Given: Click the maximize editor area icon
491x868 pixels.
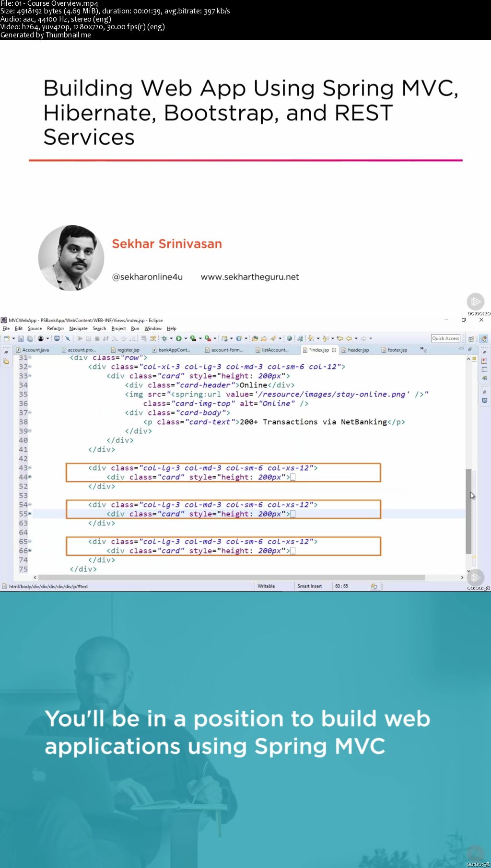Looking at the screenshot, I should 470,349.
